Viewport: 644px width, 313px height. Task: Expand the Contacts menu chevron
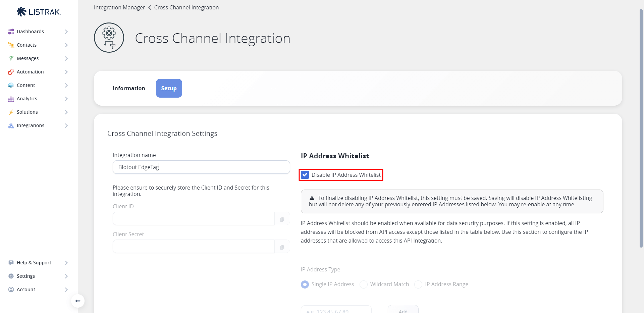(66, 45)
